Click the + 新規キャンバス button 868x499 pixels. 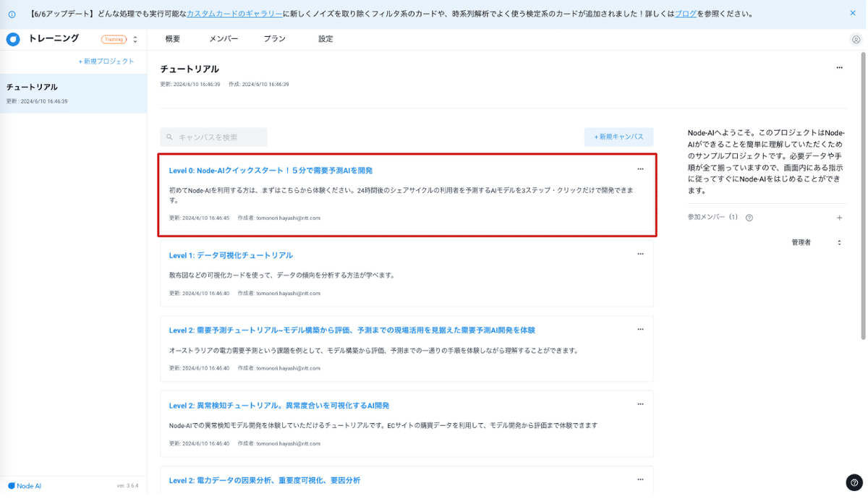point(618,137)
